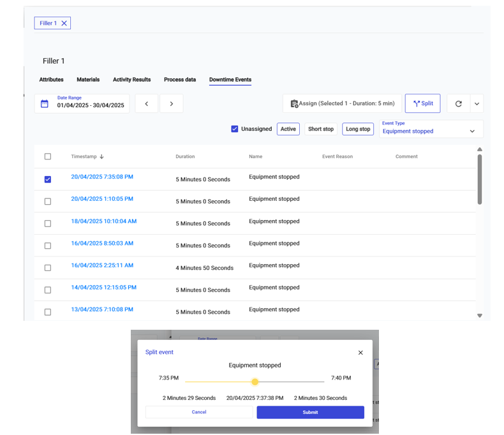
Task: Open the 16/04/2025 2:25:11 AM event link
Action: pos(102,265)
